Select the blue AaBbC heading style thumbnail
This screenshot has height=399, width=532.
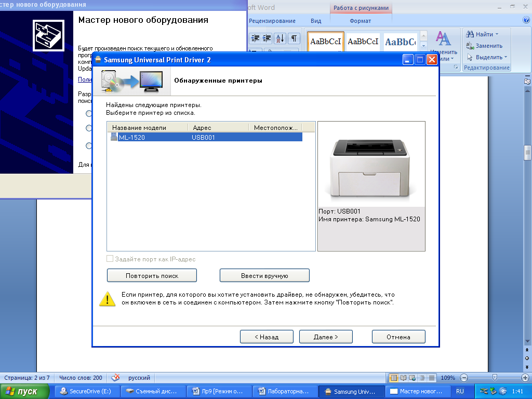click(x=401, y=42)
